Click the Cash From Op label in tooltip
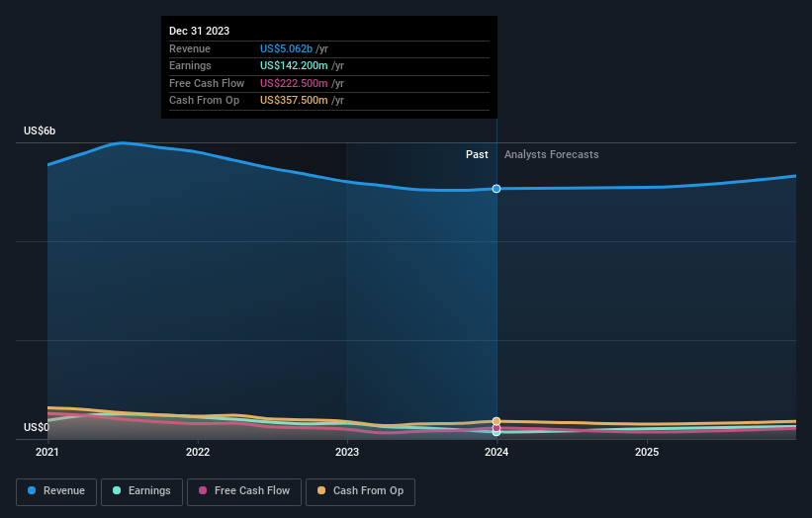This screenshot has width=812, height=518. pos(205,101)
